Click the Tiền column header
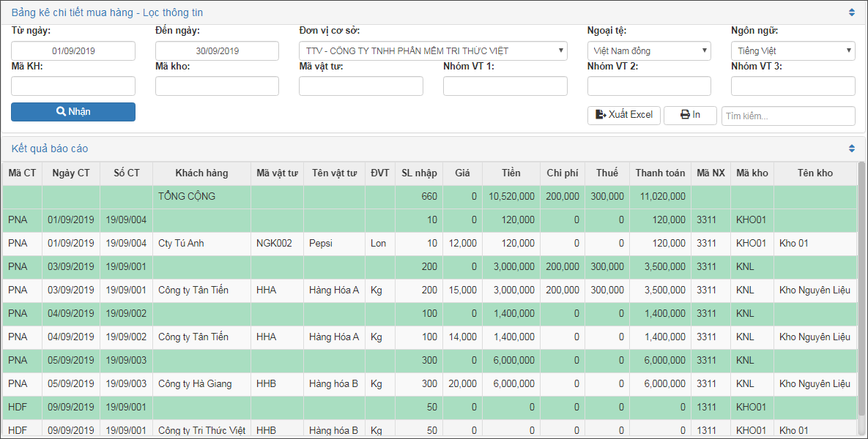This screenshot has width=868, height=439. 511,173
